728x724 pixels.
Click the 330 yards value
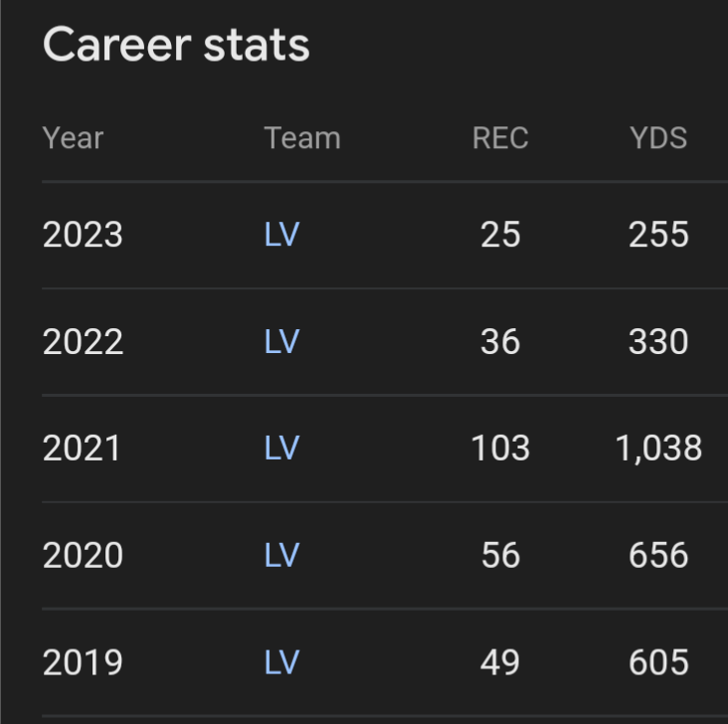click(658, 341)
